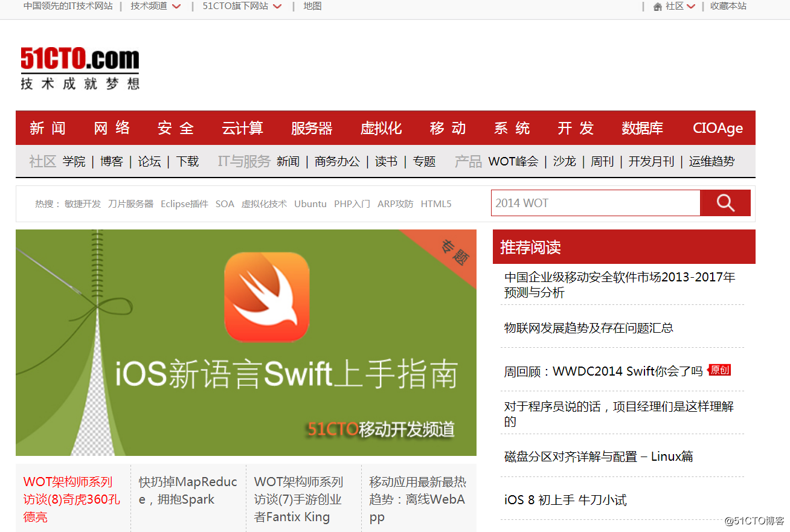Go to 论坛 in the sub-navigation

149,161
